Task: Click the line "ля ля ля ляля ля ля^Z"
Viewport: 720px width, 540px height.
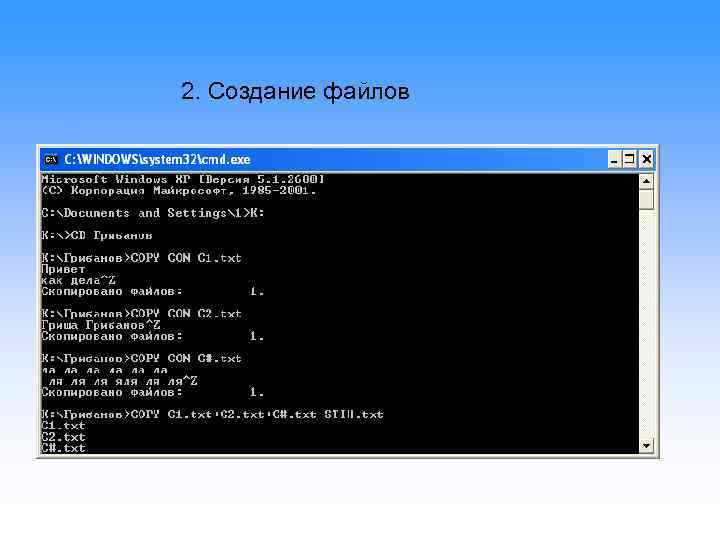Action: click(x=122, y=381)
